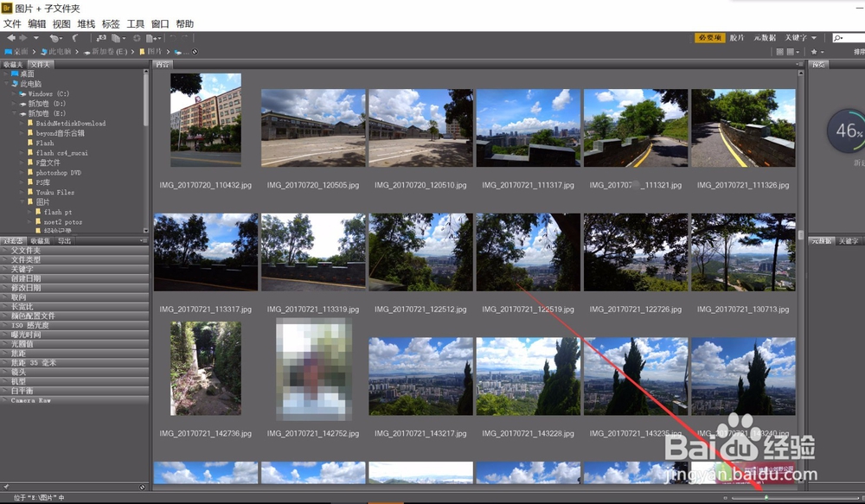This screenshot has height=504, width=865.
Task: Select the beyond音乐合辑 folder
Action: 55,133
